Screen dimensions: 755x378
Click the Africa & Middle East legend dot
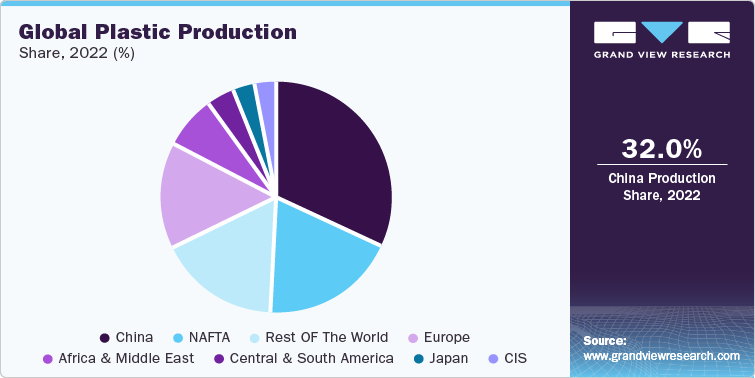click(47, 359)
